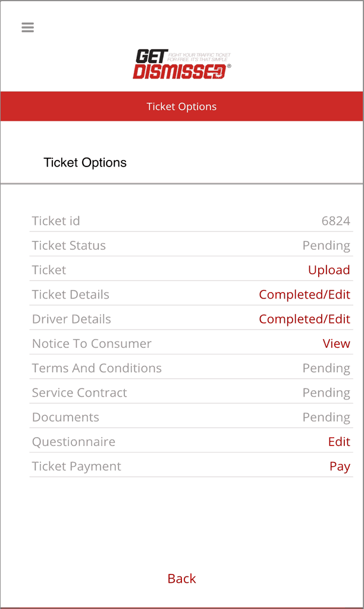Click Pending status beside Documents
This screenshot has width=364, height=609.
point(326,417)
